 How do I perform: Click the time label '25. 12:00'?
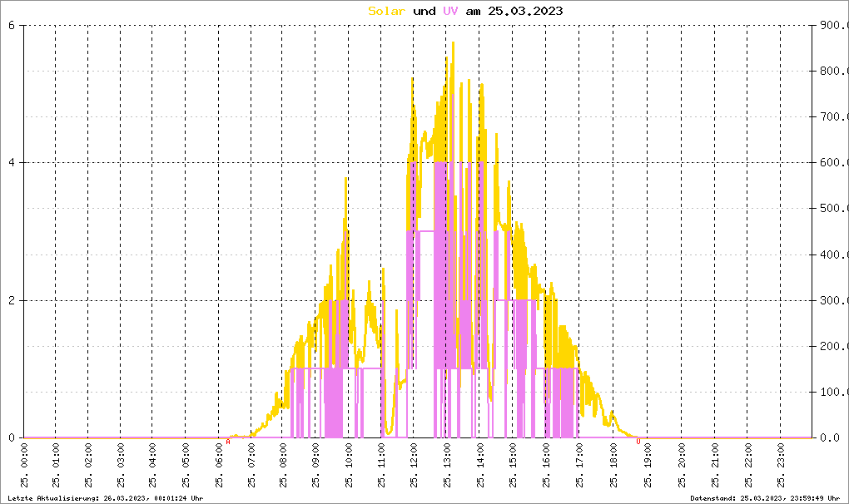coord(415,466)
